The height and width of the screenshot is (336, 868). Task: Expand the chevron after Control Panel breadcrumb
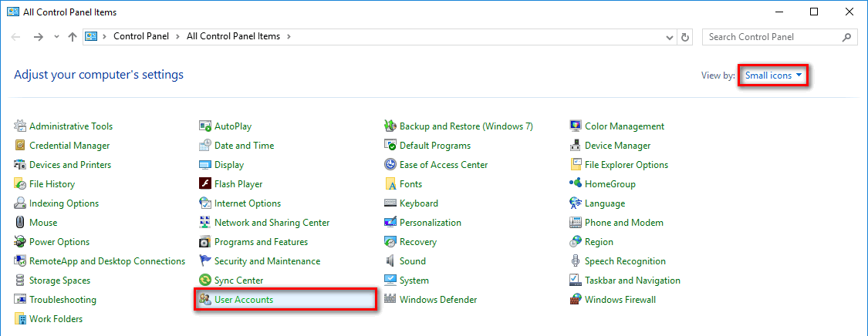(177, 36)
